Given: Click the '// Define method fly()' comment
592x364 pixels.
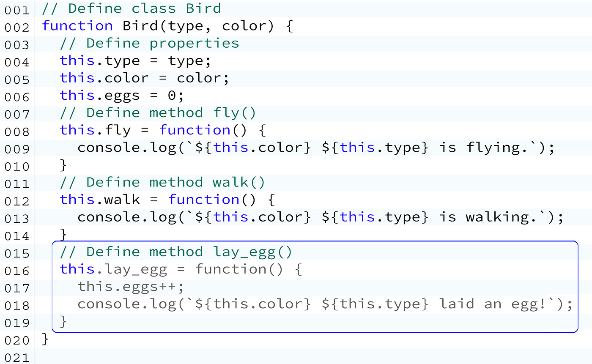Looking at the screenshot, I should click(x=158, y=113).
